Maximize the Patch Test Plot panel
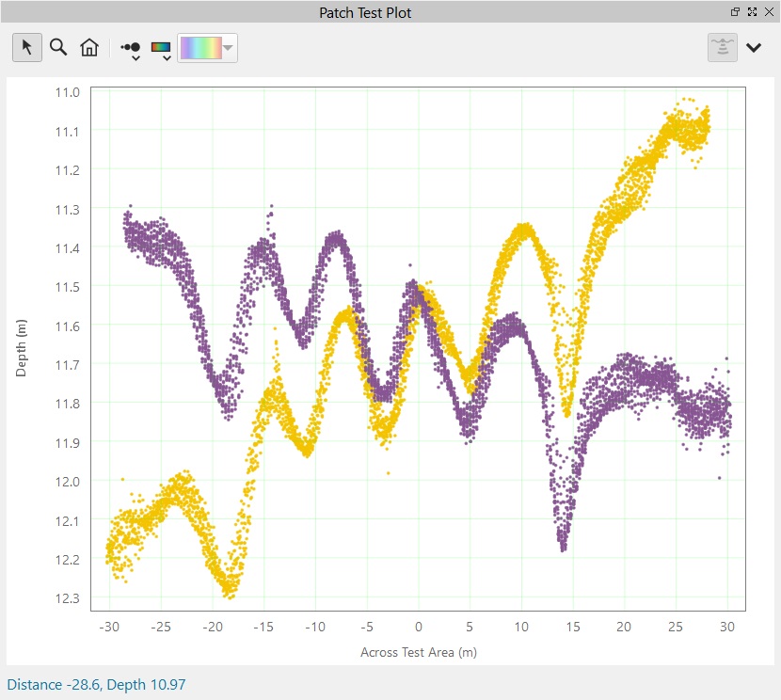Screen dimensions: 781x700 pos(752,12)
